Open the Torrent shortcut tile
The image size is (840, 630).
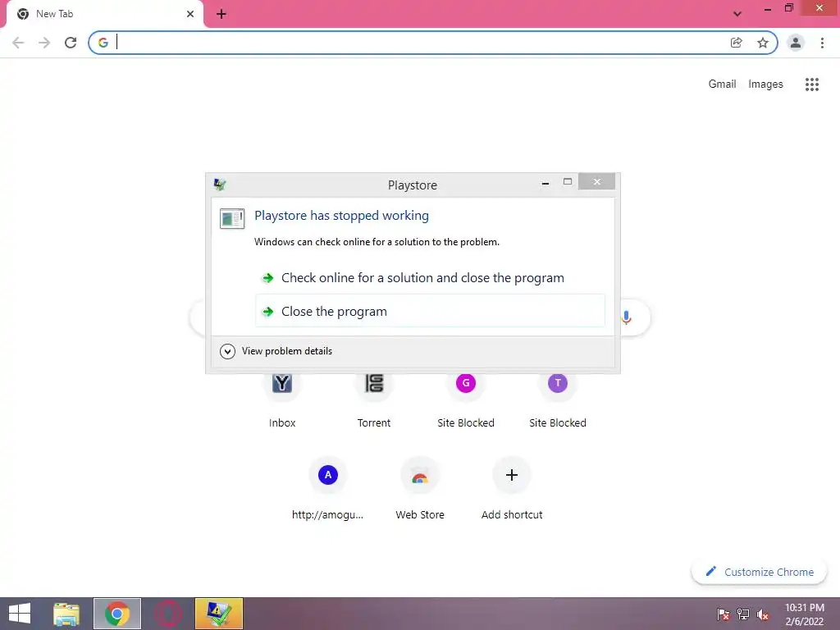[374, 399]
